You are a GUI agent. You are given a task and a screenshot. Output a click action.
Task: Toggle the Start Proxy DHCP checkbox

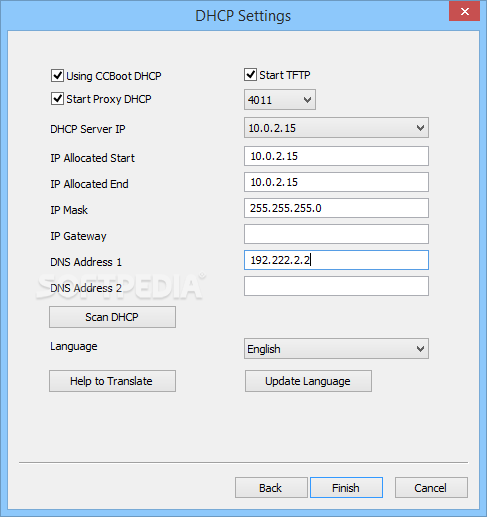[57, 99]
